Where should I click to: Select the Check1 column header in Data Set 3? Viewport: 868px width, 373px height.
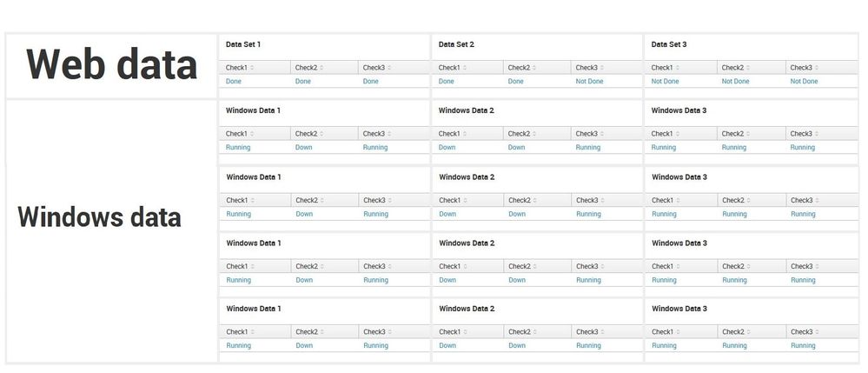coord(662,68)
